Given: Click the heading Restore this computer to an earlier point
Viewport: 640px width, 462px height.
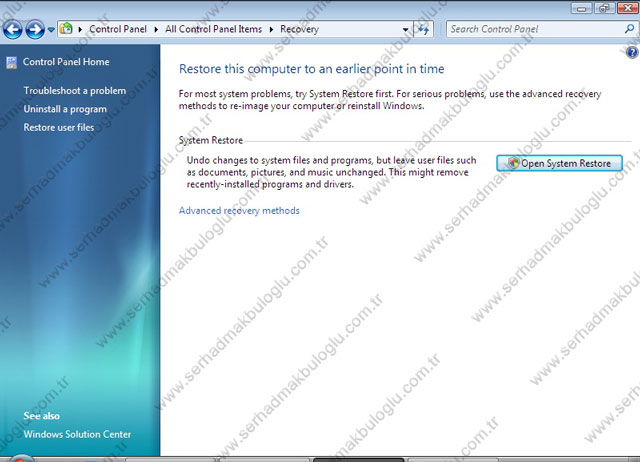Looking at the screenshot, I should tap(311, 69).
